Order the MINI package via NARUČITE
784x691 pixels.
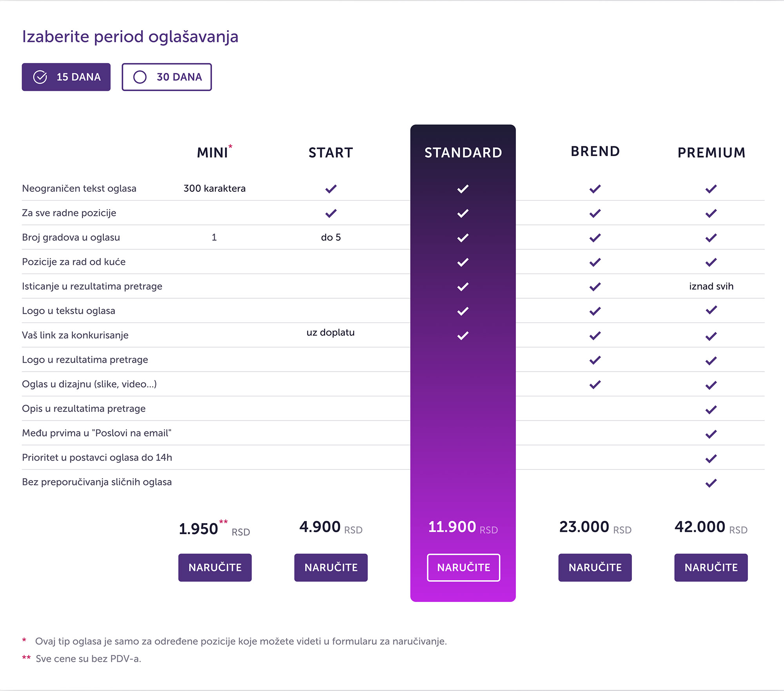tap(215, 567)
